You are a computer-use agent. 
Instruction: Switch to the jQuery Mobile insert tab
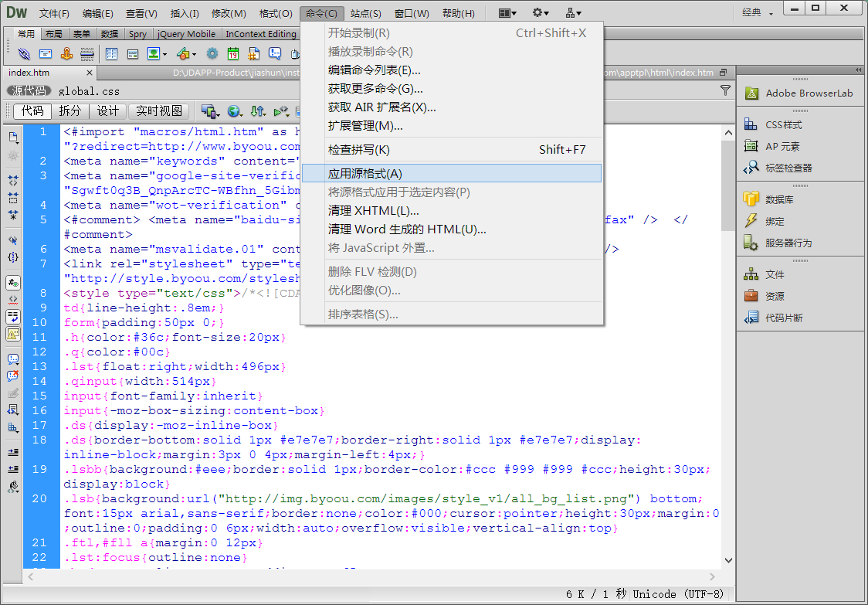pos(186,34)
